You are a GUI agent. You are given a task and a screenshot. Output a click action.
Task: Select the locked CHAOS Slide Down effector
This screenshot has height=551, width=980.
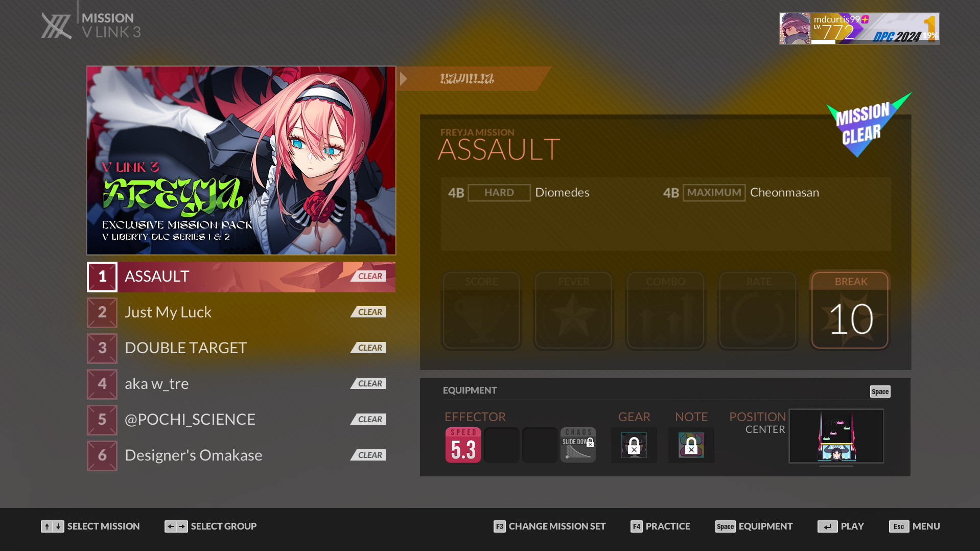click(x=578, y=445)
